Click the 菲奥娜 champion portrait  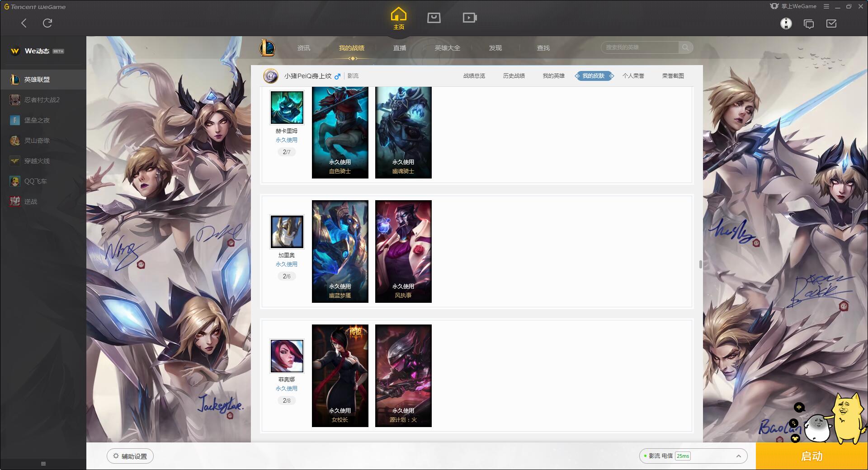[x=287, y=356]
